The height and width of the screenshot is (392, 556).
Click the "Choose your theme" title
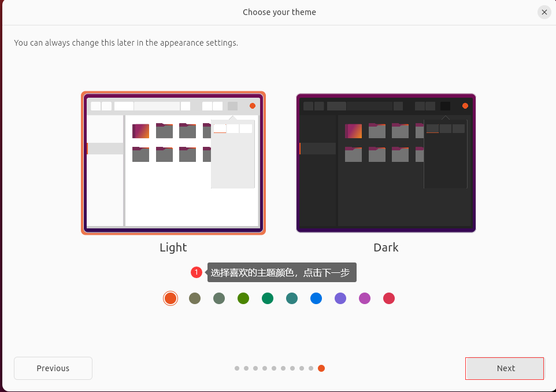[279, 12]
